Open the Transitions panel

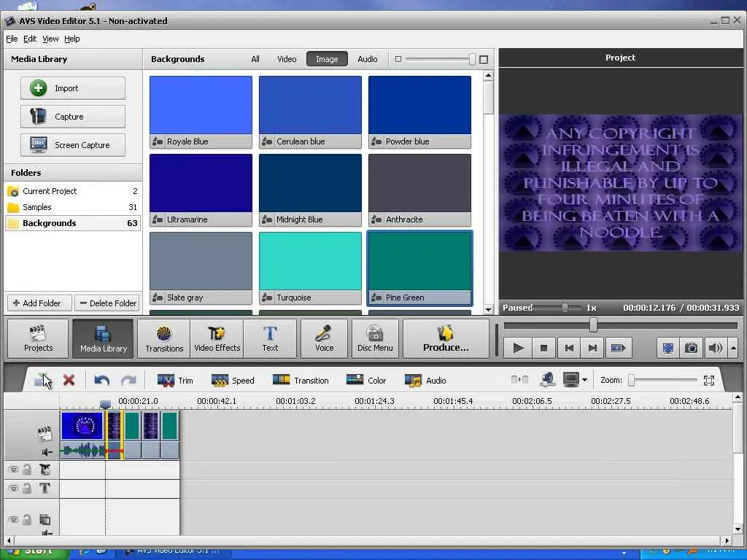pyautogui.click(x=164, y=339)
